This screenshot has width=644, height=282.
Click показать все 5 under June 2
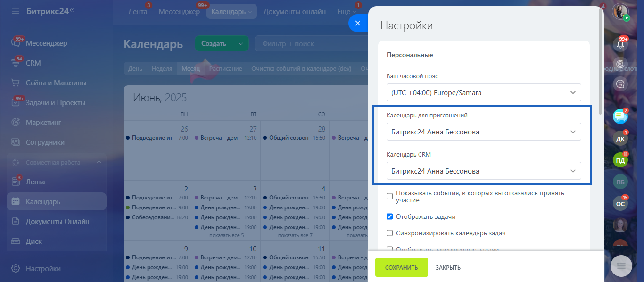click(x=227, y=235)
